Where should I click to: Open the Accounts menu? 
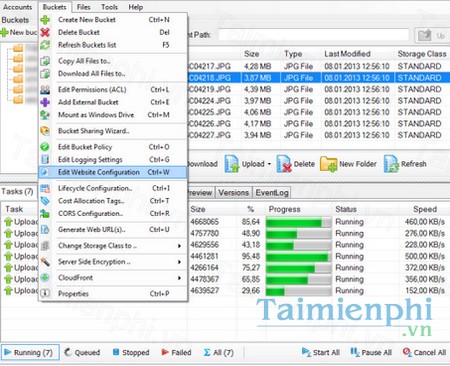(x=17, y=7)
